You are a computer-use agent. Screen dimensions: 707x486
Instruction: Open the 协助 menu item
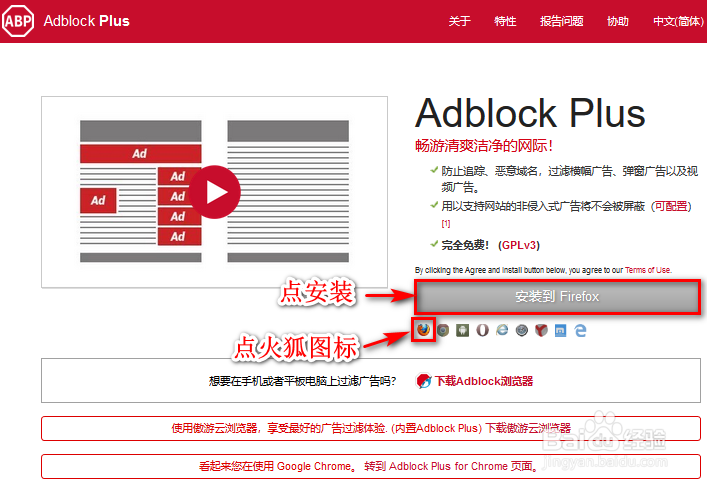618,21
